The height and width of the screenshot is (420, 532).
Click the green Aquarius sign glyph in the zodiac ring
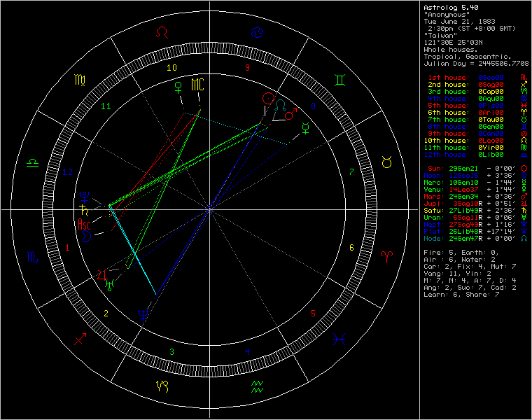[x=257, y=387]
